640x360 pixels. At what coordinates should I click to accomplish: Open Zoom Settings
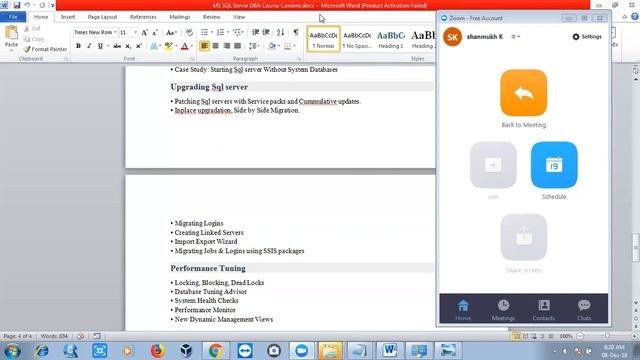pyautogui.click(x=587, y=37)
